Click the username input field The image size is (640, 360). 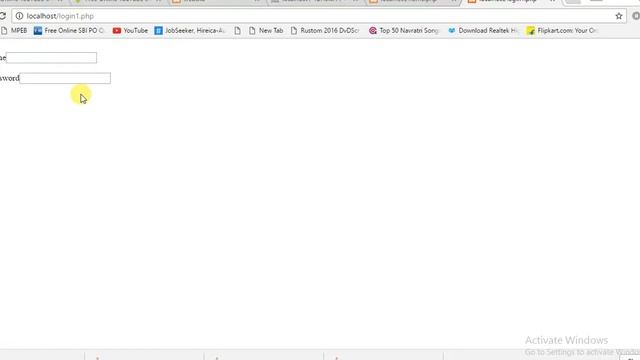[51, 58]
